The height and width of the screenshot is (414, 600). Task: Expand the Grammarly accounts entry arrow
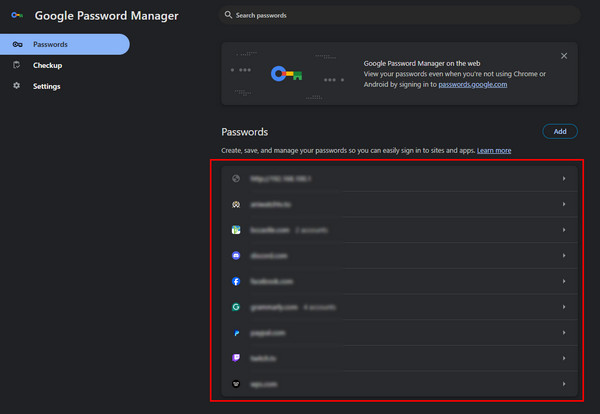[564, 307]
